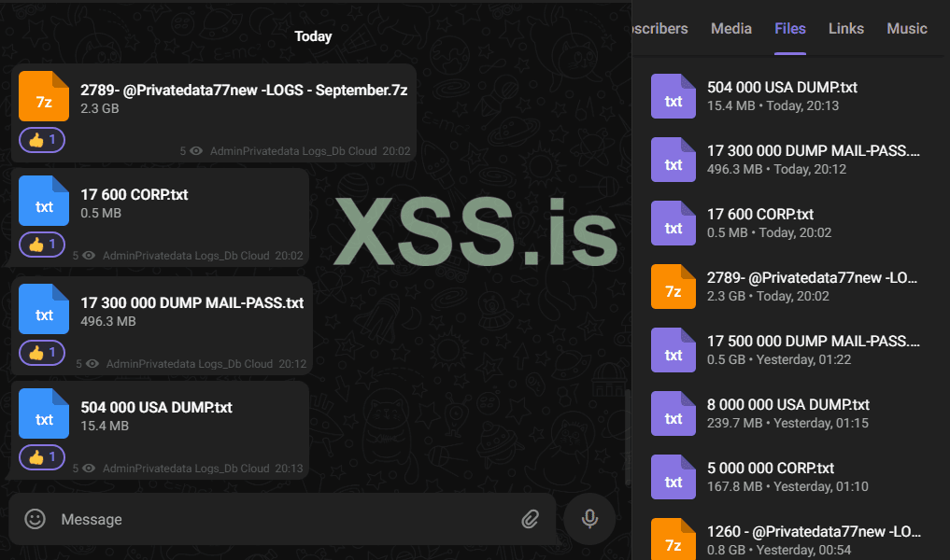Click orange 7z icon for 1260 logs file
The width and height of the screenshot is (950, 560).
pos(674,539)
